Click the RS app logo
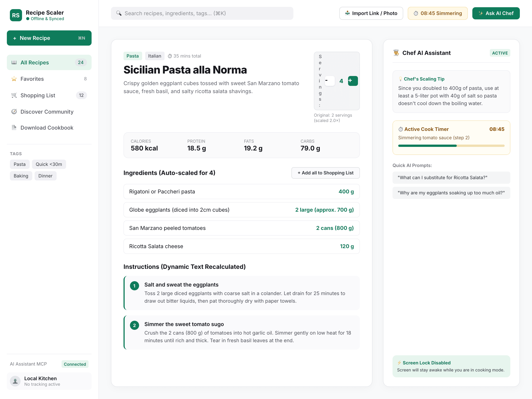Viewport: 532px width, 399px height. click(x=16, y=15)
